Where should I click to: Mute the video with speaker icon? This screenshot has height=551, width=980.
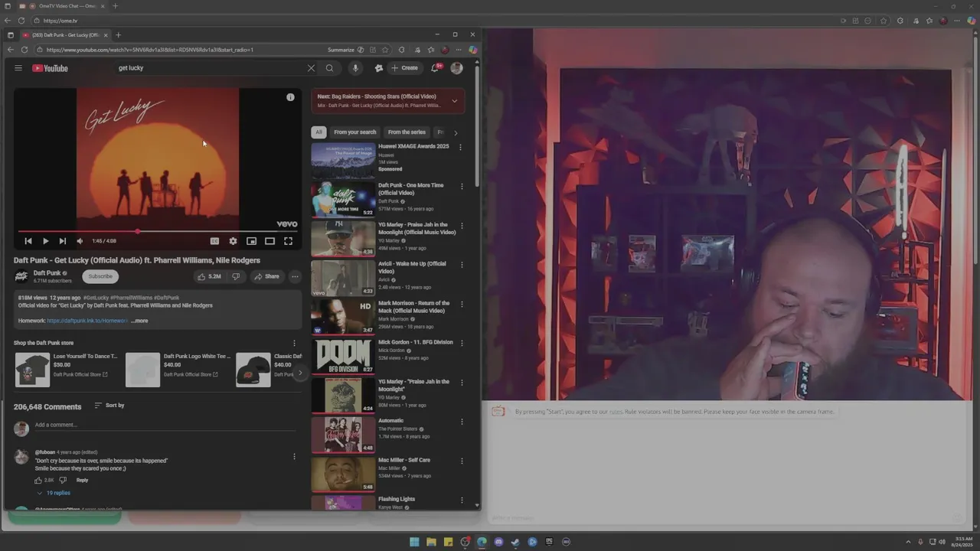[80, 241]
